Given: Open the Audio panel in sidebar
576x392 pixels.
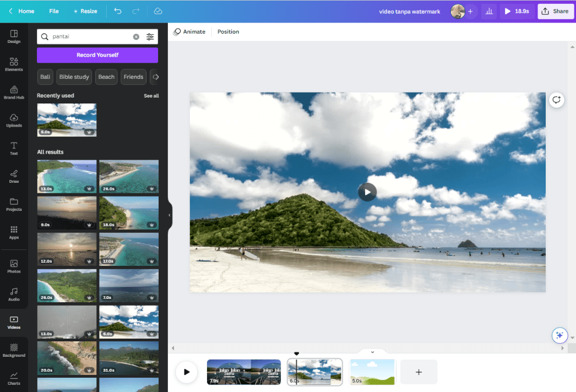Looking at the screenshot, I should tap(14, 293).
